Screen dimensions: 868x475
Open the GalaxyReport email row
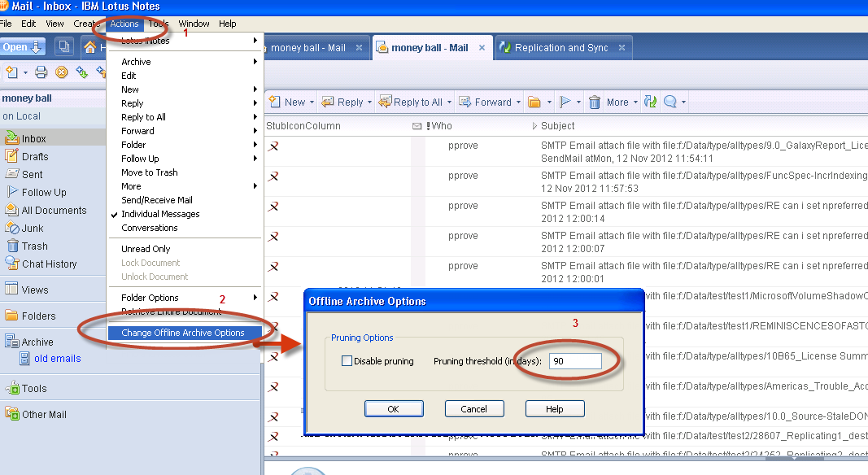coord(566,151)
